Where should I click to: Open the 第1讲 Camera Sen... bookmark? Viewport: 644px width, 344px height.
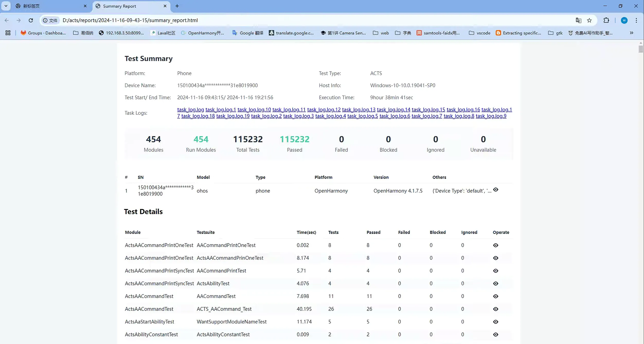click(x=343, y=33)
